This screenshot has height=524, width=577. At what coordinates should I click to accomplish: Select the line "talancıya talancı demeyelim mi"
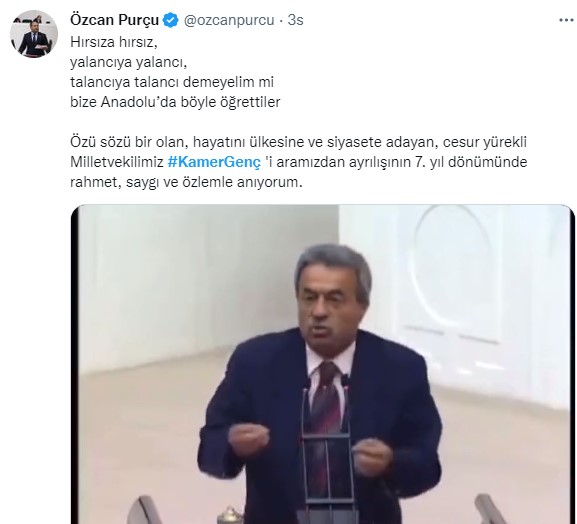pyautogui.click(x=172, y=82)
